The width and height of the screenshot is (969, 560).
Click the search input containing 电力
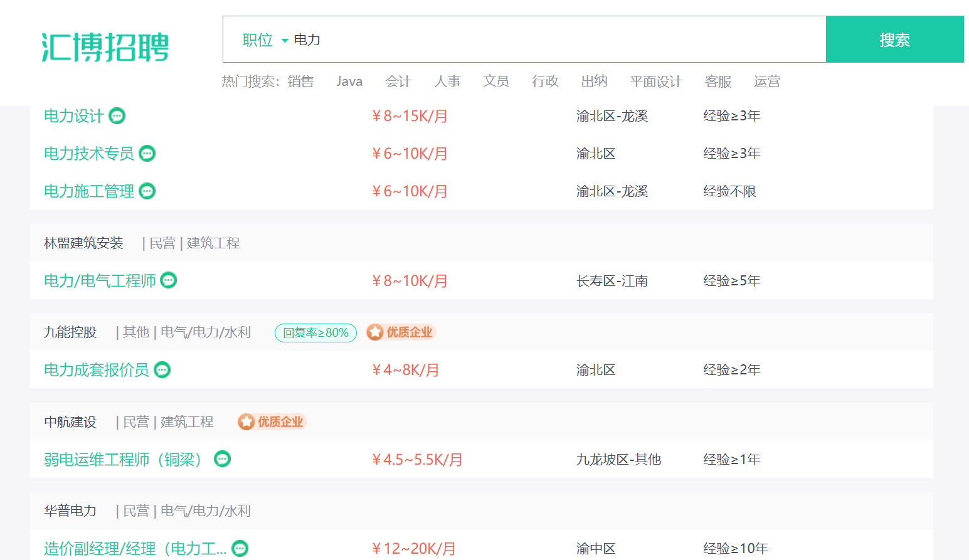558,40
